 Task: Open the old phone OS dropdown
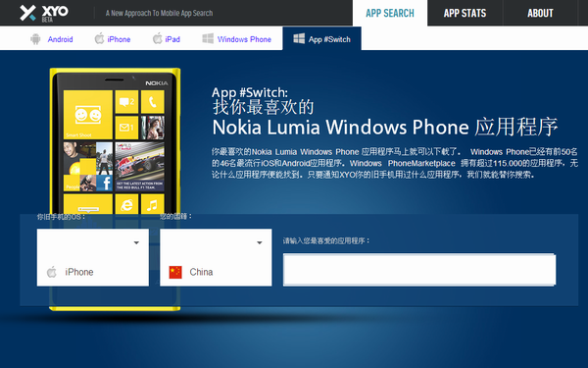93,257
